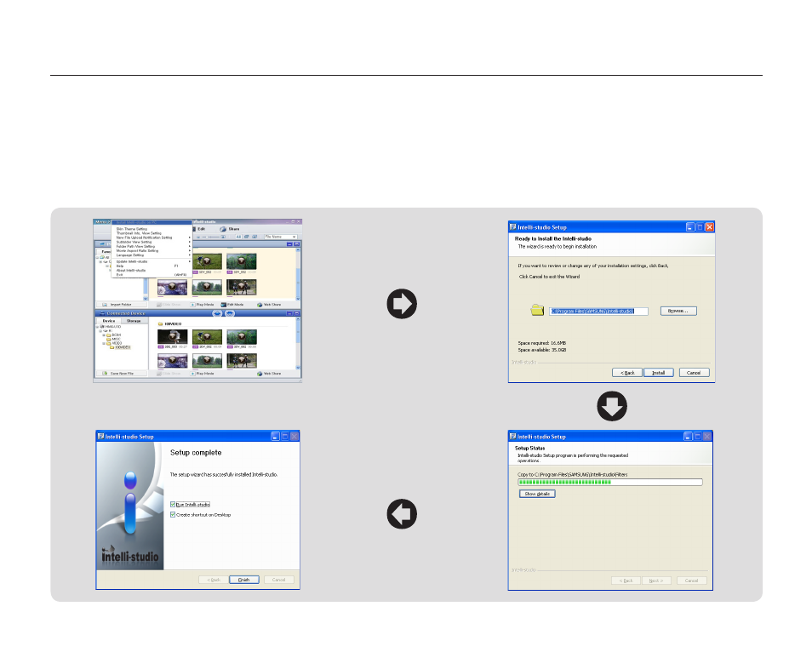This screenshot has width=812, height=652.
Task: Select Help entry in the menu
Action: 120,266
